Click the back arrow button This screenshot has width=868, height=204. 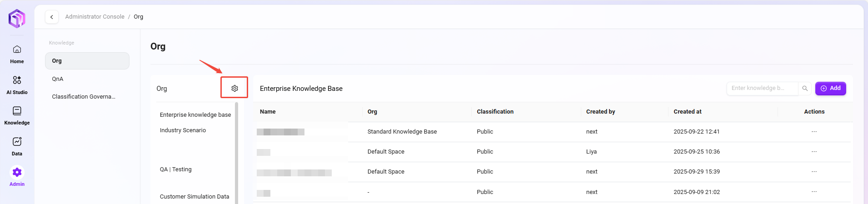click(52, 17)
